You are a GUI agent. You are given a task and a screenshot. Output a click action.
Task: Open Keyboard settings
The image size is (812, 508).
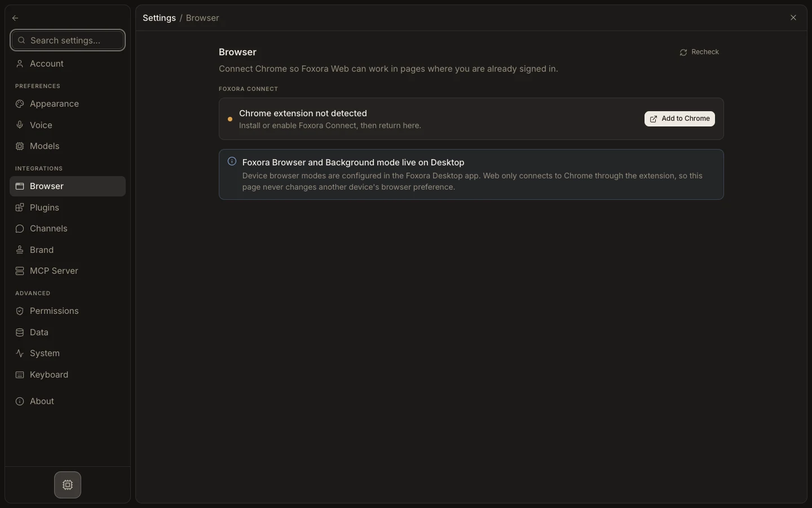point(68,375)
